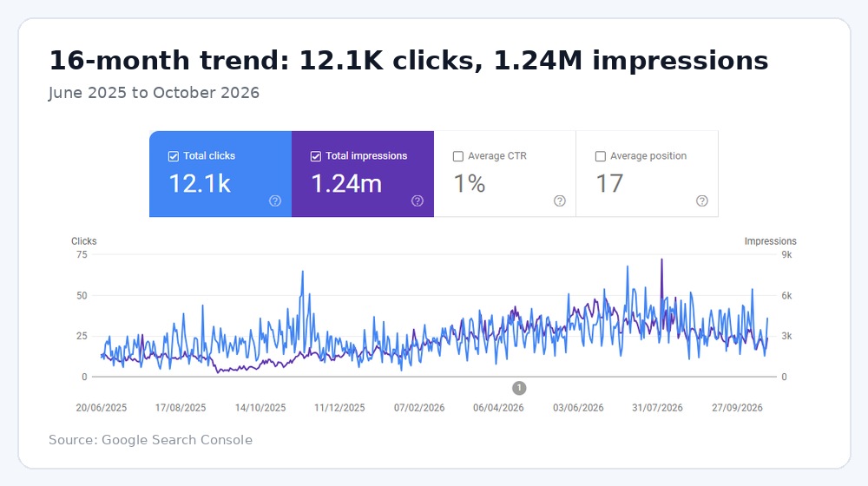Open help icon on Total impressions card
The width and height of the screenshot is (868, 486).
click(418, 201)
